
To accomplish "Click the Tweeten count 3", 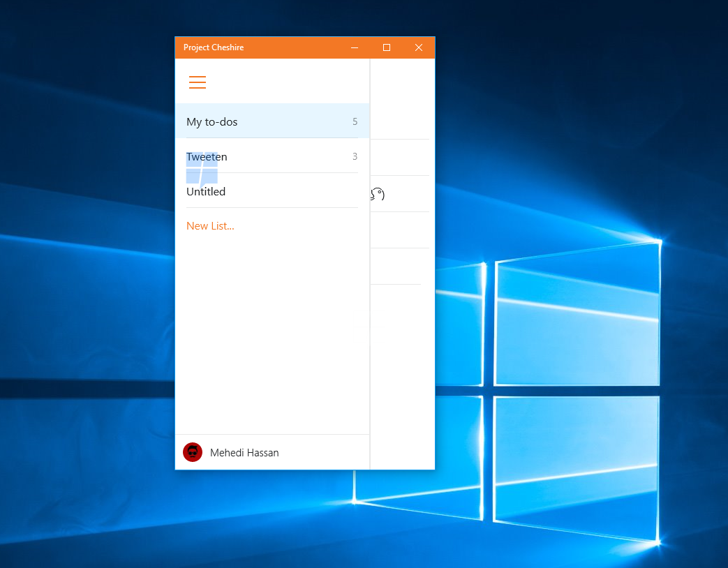I will pyautogui.click(x=355, y=156).
